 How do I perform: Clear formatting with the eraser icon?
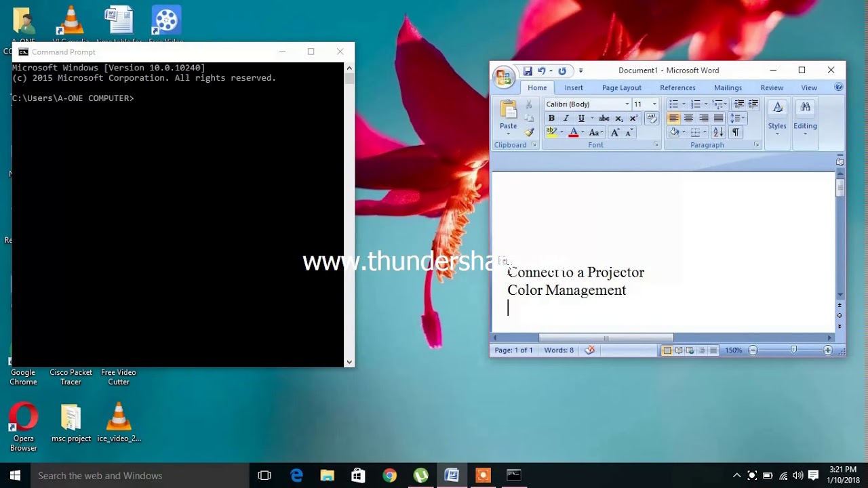(x=651, y=118)
